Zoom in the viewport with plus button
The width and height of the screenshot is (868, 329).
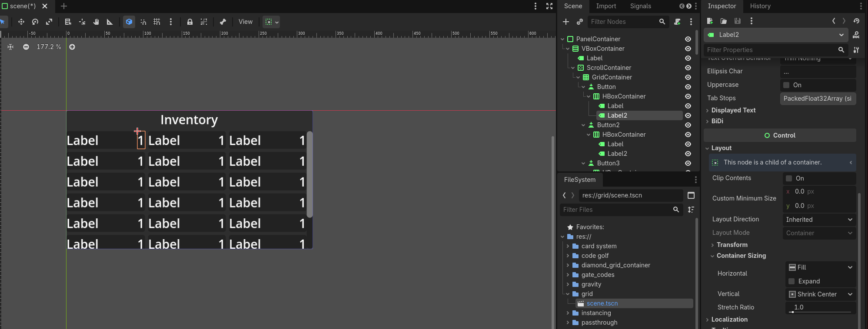pyautogui.click(x=72, y=47)
